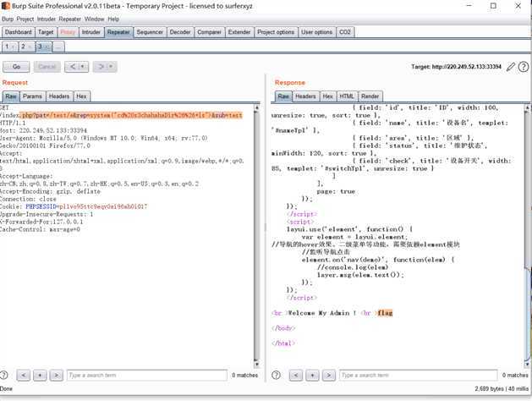
Task: Show response Headers view
Action: (x=305, y=96)
